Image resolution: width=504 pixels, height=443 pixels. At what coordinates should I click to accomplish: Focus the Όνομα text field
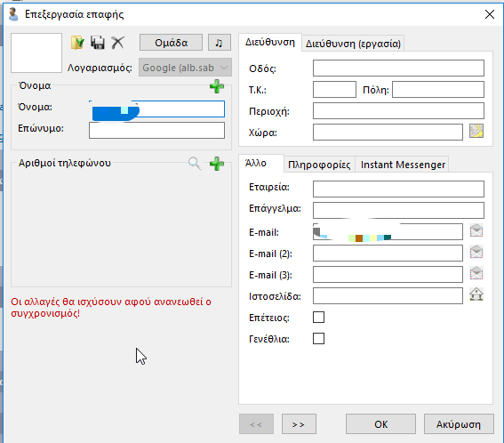point(156,109)
